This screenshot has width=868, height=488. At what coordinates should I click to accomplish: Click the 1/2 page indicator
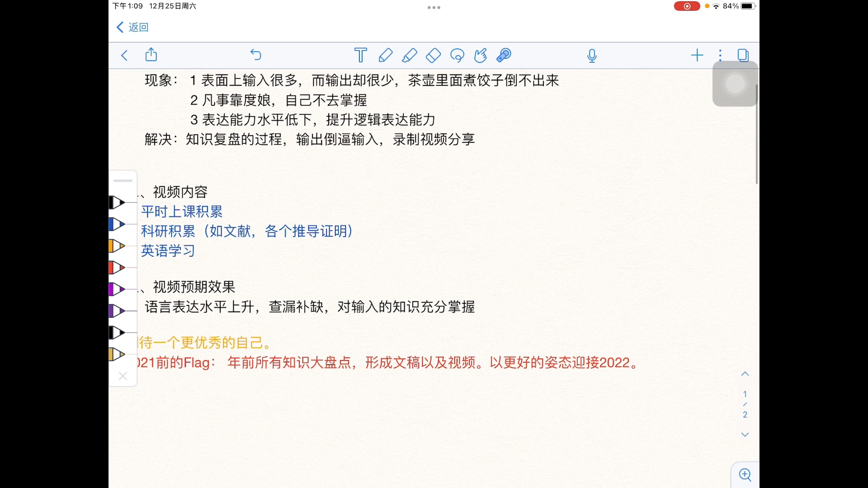(745, 404)
